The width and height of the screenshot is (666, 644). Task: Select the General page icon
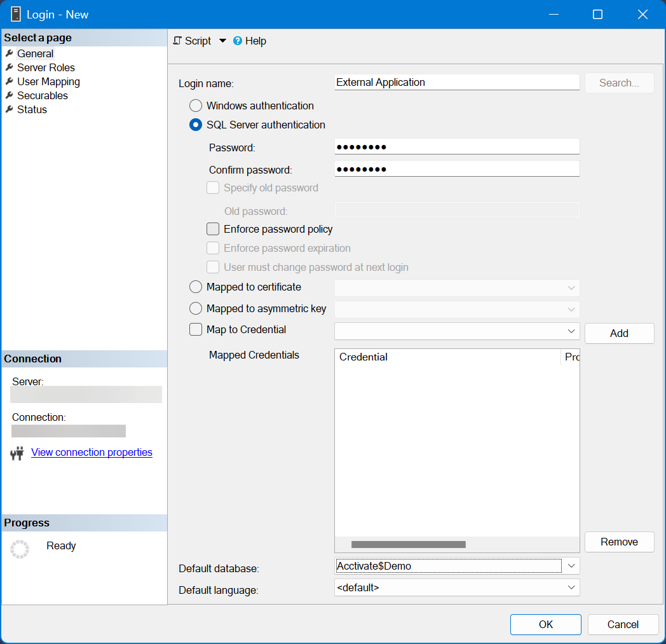(9, 53)
